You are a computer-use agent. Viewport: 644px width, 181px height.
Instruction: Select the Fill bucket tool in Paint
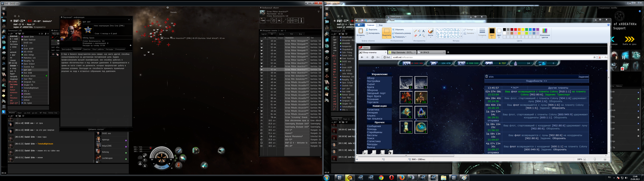[x=419, y=31]
